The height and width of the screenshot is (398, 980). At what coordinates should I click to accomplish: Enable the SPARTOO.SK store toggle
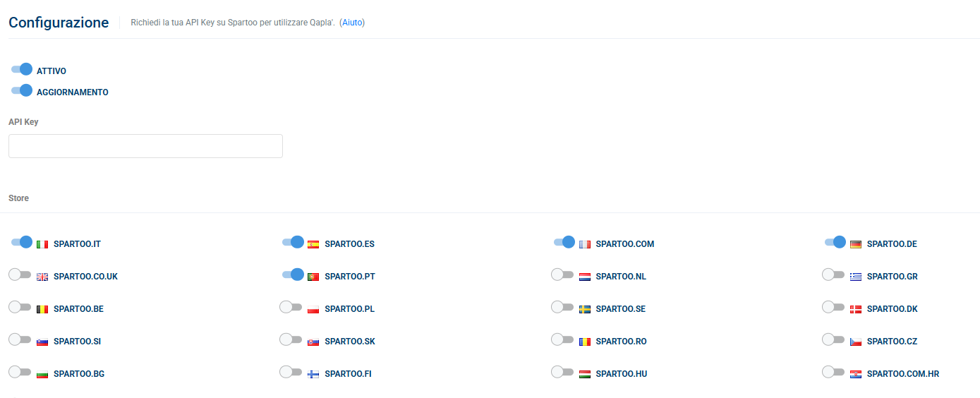291,339
